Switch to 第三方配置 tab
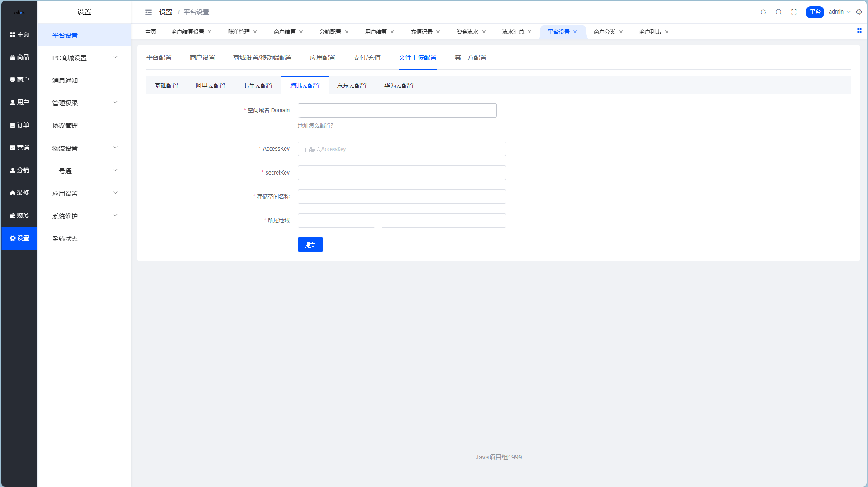This screenshot has width=868, height=487. point(470,57)
